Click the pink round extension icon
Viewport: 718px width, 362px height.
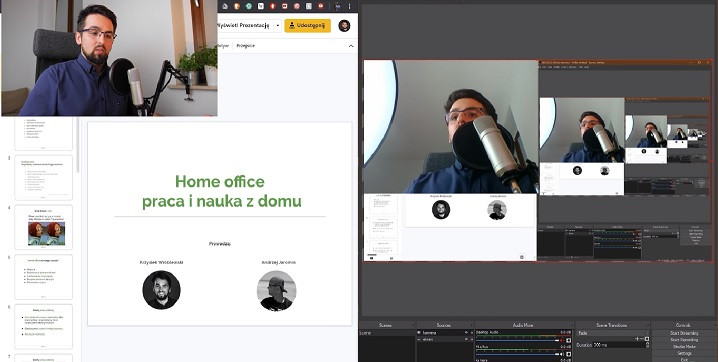(297, 6)
